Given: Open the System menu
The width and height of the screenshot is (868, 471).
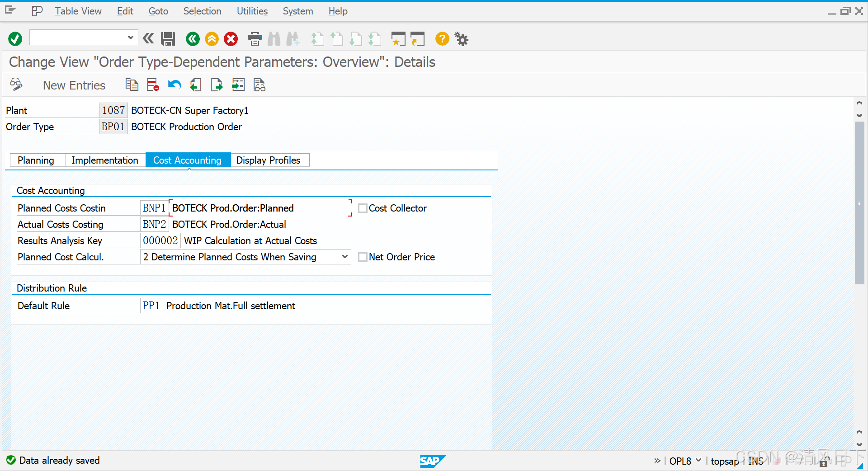Looking at the screenshot, I should 298,11.
